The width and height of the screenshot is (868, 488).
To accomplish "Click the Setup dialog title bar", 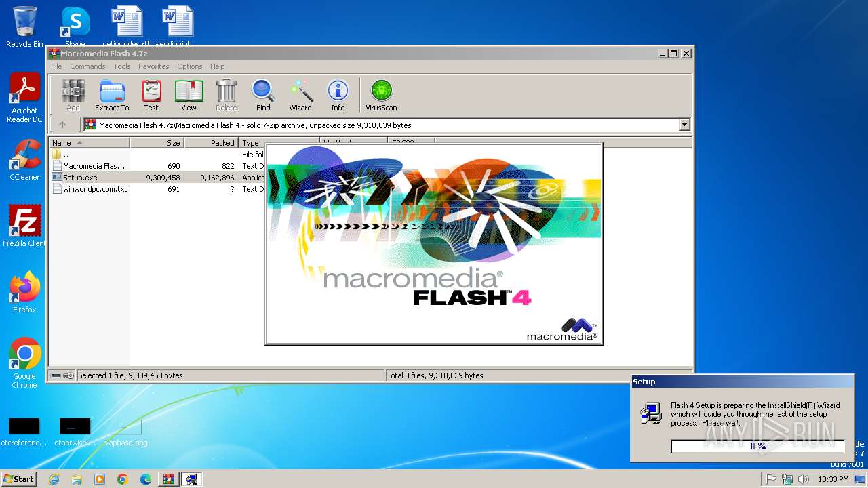I will (x=742, y=382).
